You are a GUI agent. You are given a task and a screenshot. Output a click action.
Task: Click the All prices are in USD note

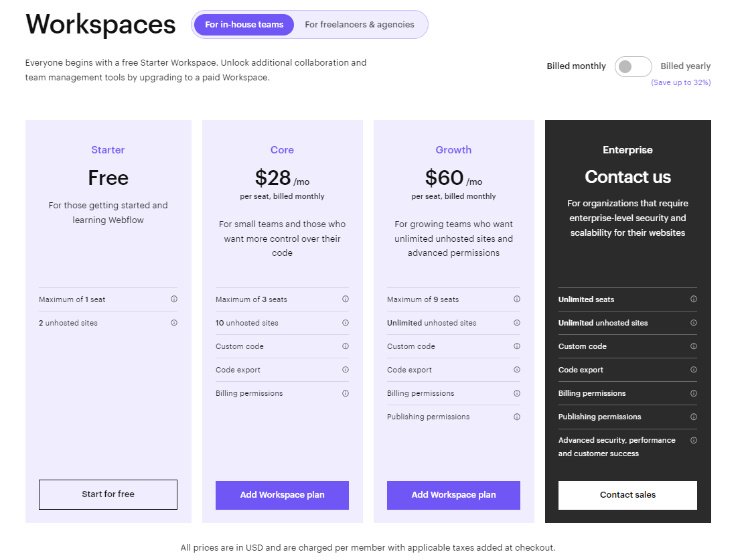tap(368, 548)
